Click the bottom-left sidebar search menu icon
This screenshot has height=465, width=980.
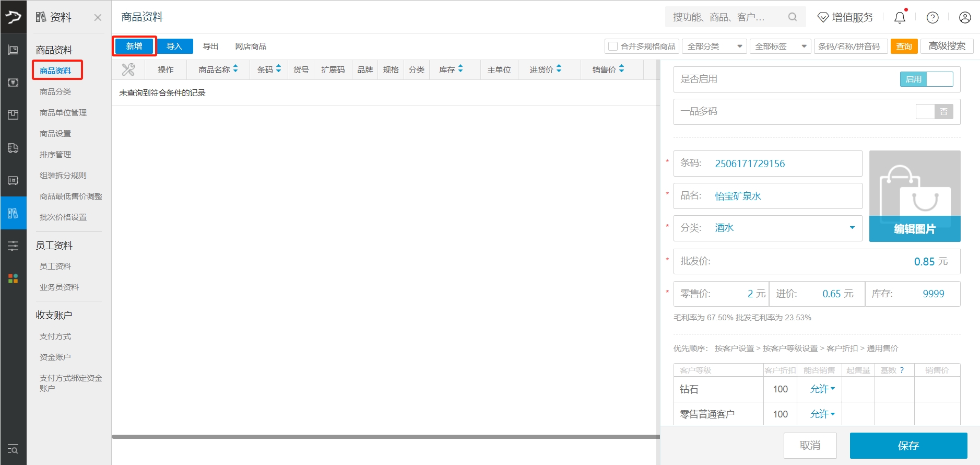[x=13, y=449]
